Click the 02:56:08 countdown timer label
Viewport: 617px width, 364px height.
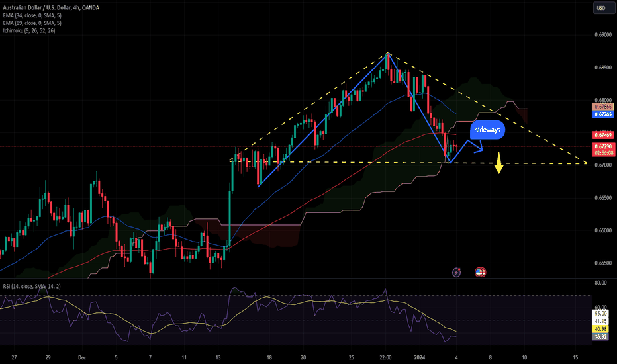(x=603, y=153)
